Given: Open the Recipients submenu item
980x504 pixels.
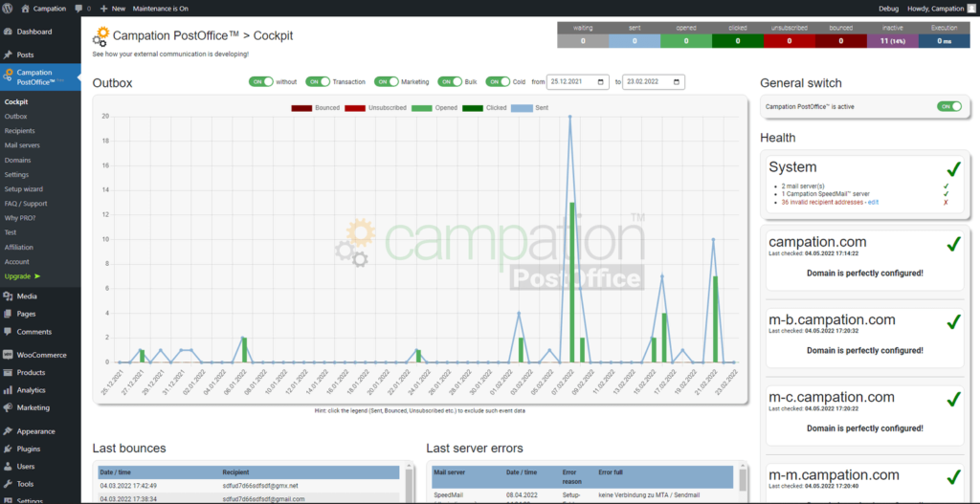Looking at the screenshot, I should (19, 130).
